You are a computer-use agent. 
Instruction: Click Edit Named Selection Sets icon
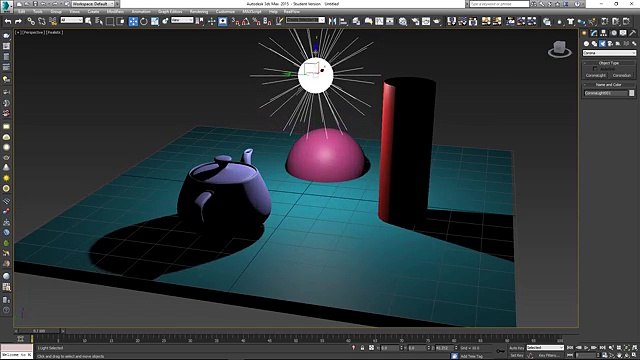279,21
